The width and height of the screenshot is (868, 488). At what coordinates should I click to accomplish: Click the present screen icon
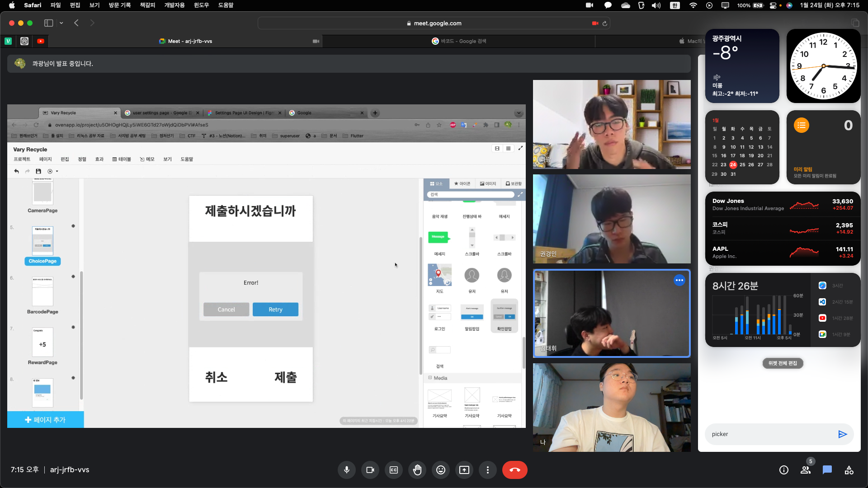click(464, 470)
